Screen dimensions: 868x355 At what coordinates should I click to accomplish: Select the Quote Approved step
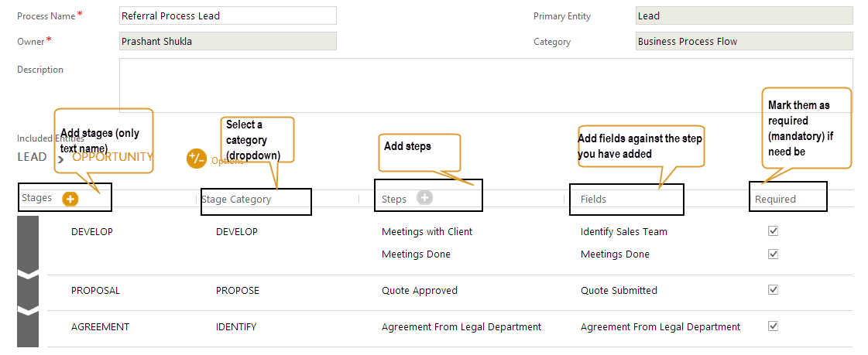(419, 290)
